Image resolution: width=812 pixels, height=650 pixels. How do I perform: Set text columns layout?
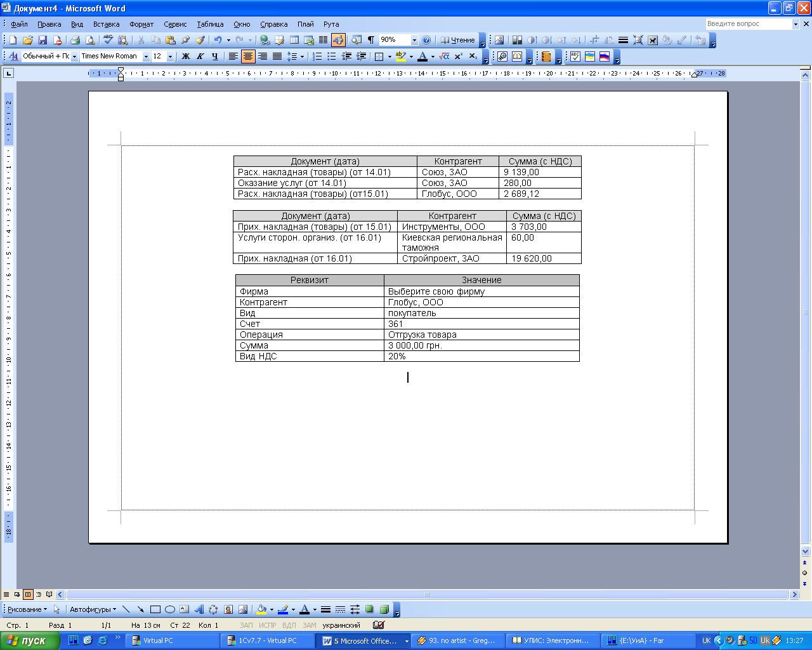click(324, 40)
